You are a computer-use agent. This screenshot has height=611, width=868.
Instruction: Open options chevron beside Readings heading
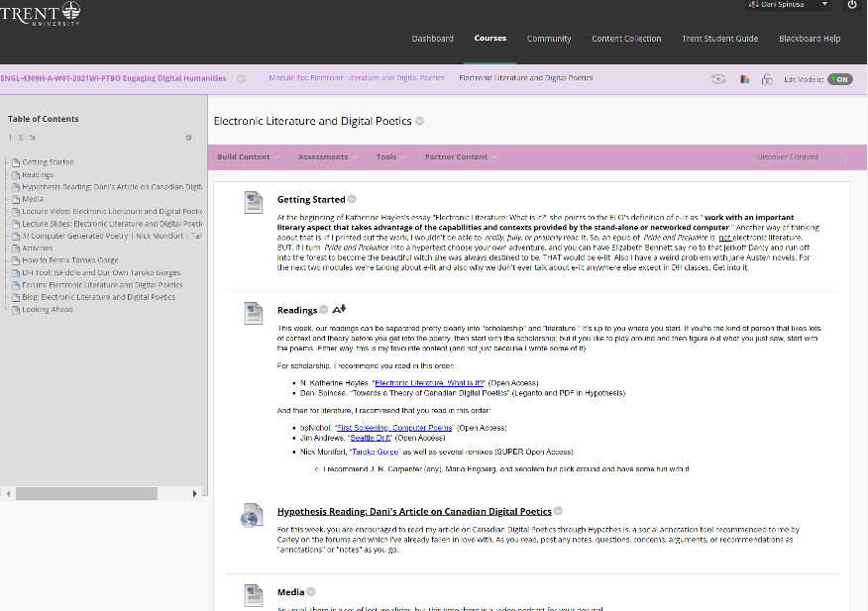point(324,310)
